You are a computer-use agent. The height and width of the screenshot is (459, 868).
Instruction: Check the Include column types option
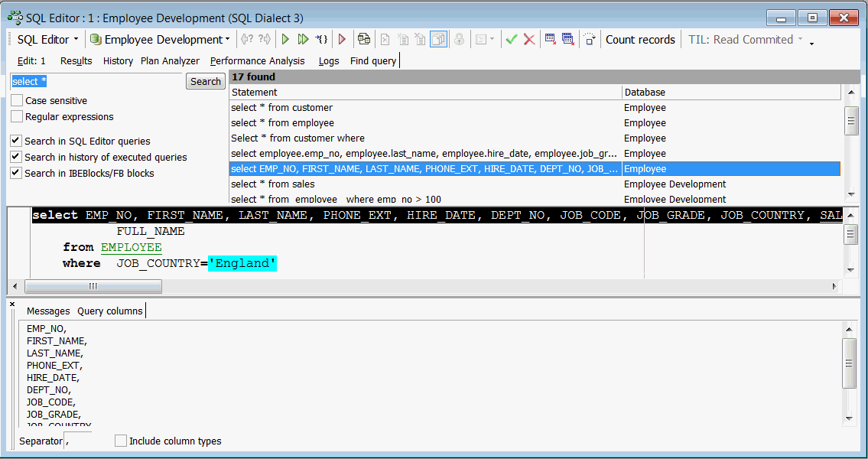click(121, 441)
